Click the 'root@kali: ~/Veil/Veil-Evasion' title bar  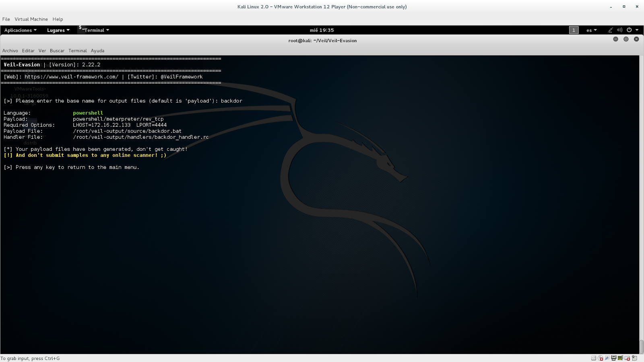pyautogui.click(x=322, y=41)
